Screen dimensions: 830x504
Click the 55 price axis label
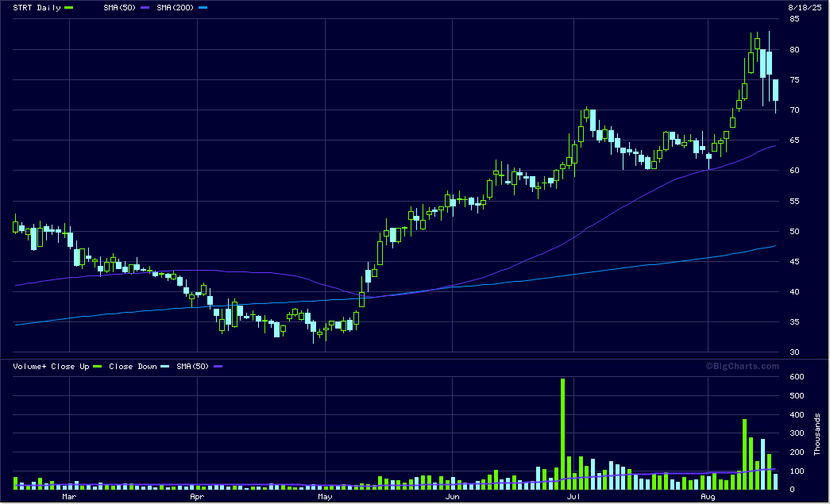(794, 201)
